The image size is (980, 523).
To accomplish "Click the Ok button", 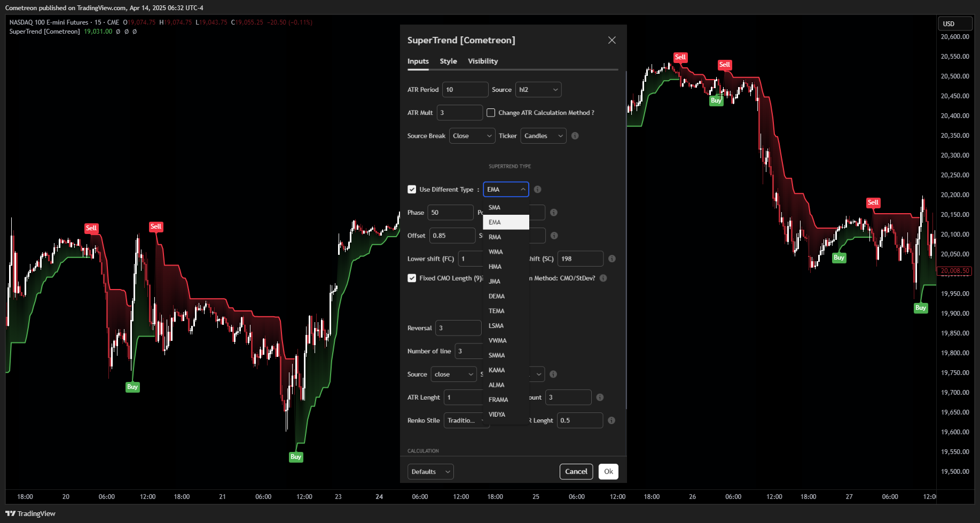I will 608,472.
